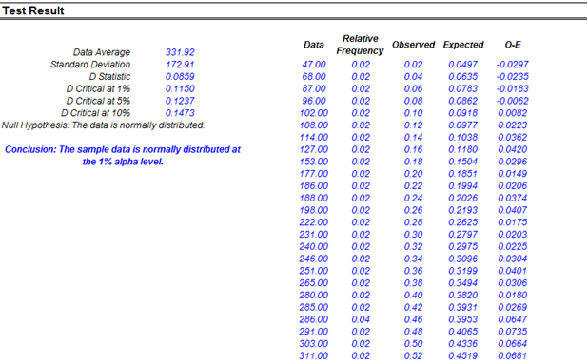Select the data cell 102.00
The image size is (588, 364).
point(314,113)
